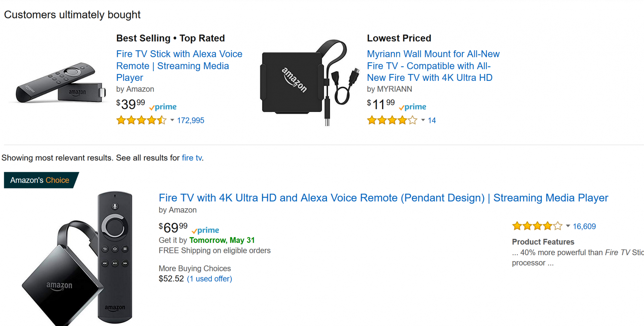Click the Myriann Wall Mount star rating
This screenshot has height=326, width=644.
(x=392, y=121)
